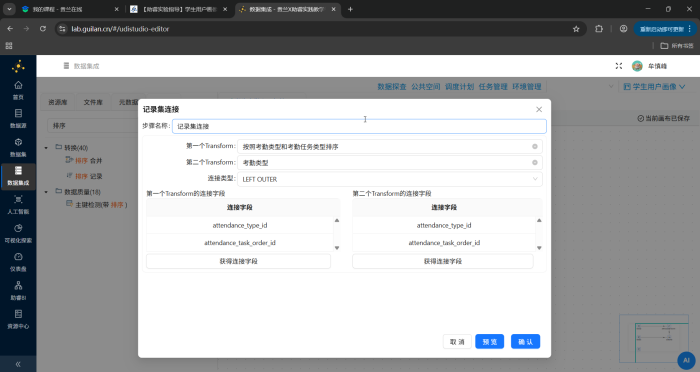700x372 pixels.
Task: Collapse the left sidebar with double-chevron icon
Action: click(18, 364)
